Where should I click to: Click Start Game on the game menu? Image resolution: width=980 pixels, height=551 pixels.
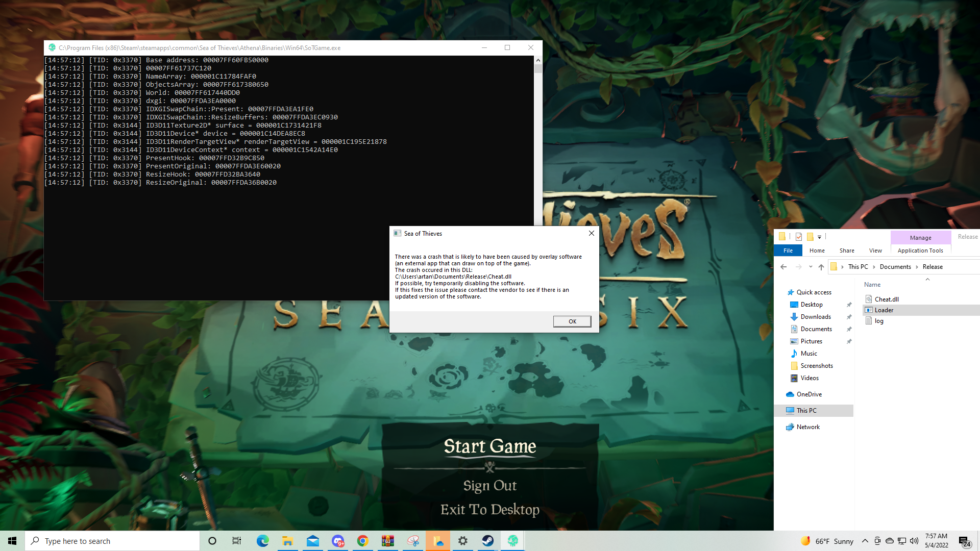[490, 446]
